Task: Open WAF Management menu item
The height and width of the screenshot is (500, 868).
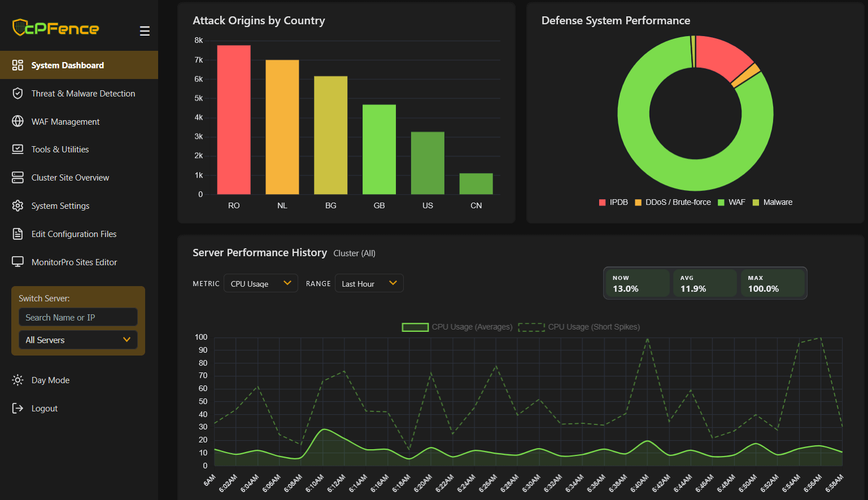Action: [x=66, y=121]
